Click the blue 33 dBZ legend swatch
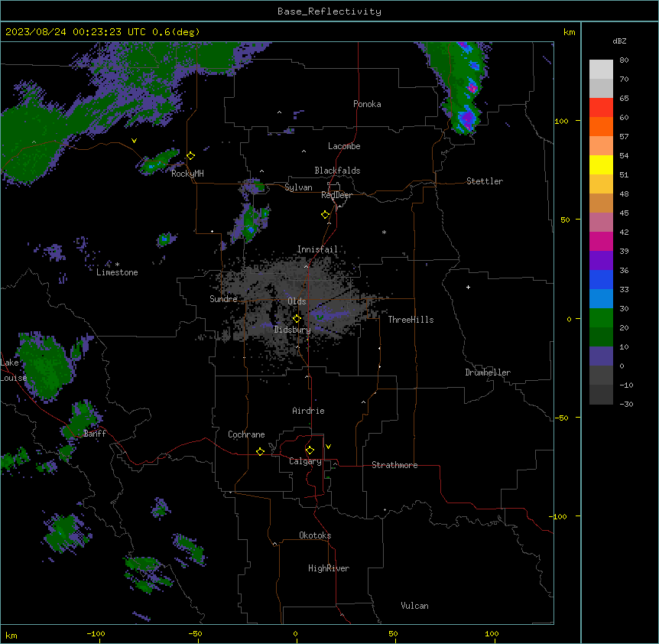 [601, 279]
